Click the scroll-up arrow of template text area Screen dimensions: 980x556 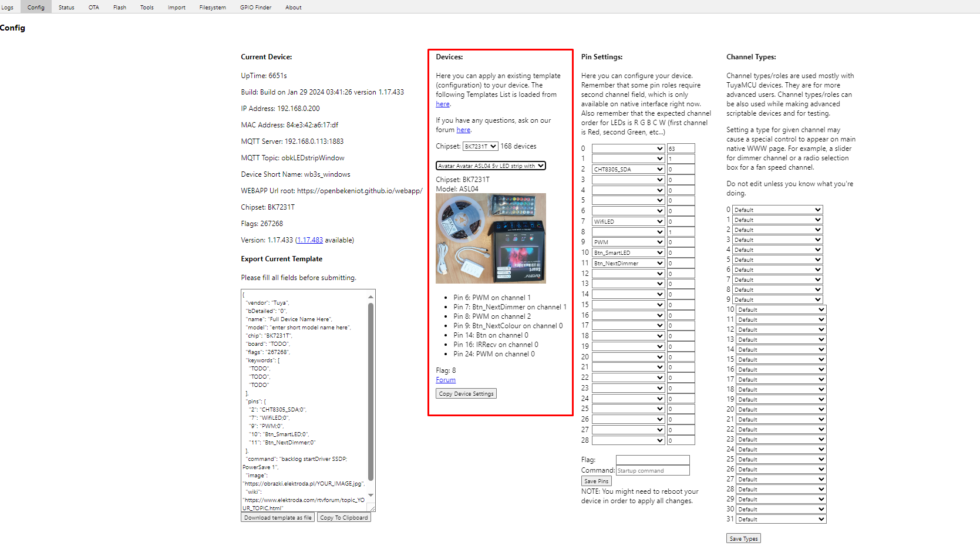coord(371,296)
